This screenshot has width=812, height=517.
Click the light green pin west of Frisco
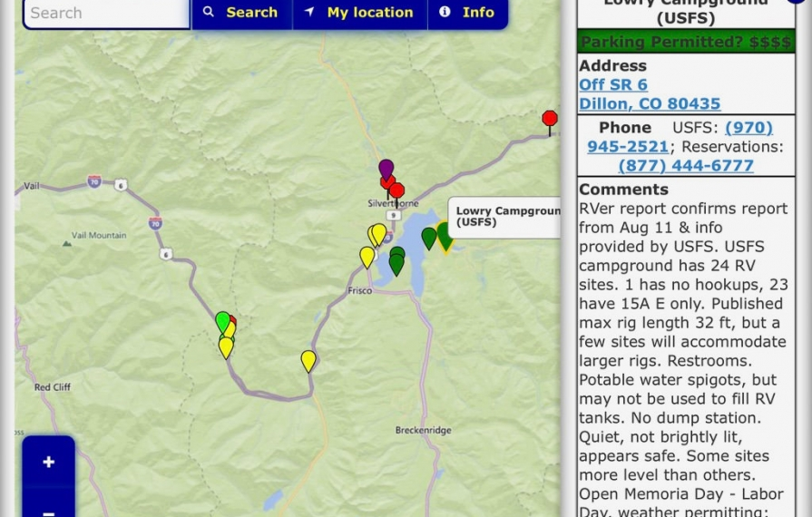coord(222,321)
